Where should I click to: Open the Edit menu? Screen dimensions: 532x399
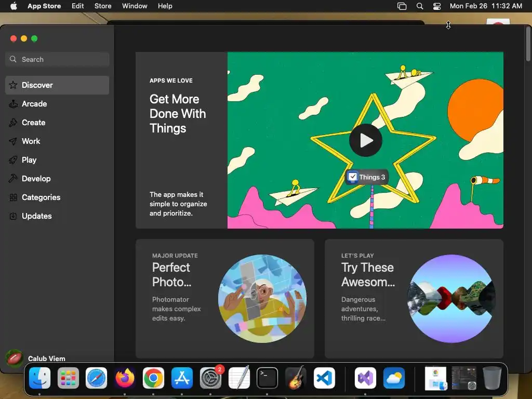(x=78, y=6)
